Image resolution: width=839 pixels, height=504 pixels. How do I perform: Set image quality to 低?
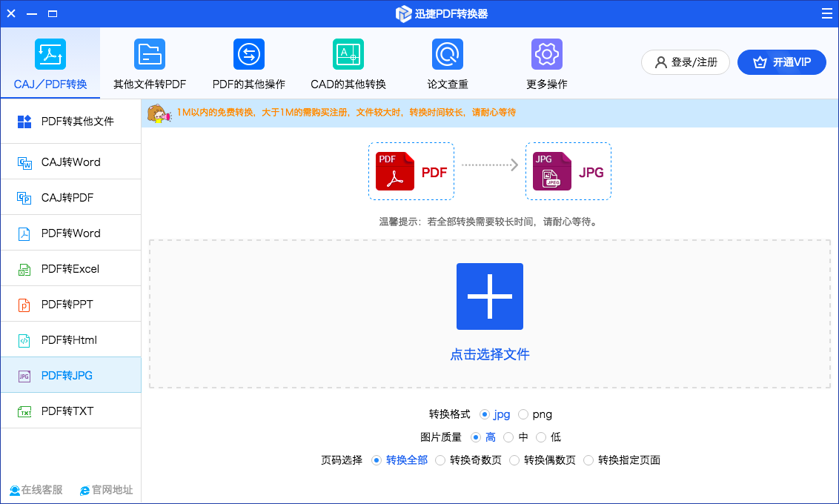(541, 437)
